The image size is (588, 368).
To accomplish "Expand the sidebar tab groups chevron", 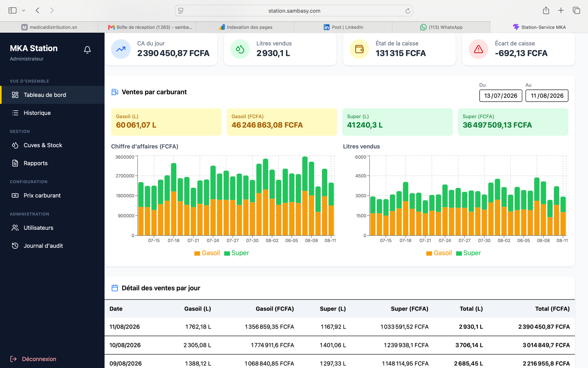I will click(24, 11).
